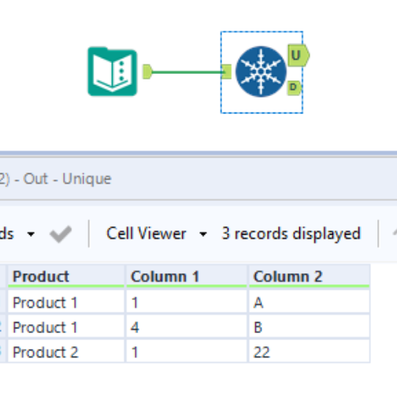The width and height of the screenshot is (397, 400).
Task: Click the Column 2 header
Action: point(309,277)
